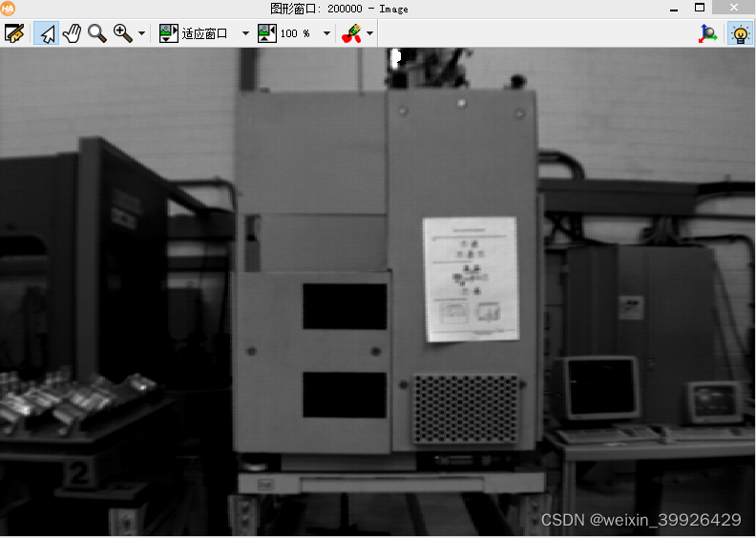Click the clear graphics window pencil icon
756x538 pixels.
click(14, 33)
